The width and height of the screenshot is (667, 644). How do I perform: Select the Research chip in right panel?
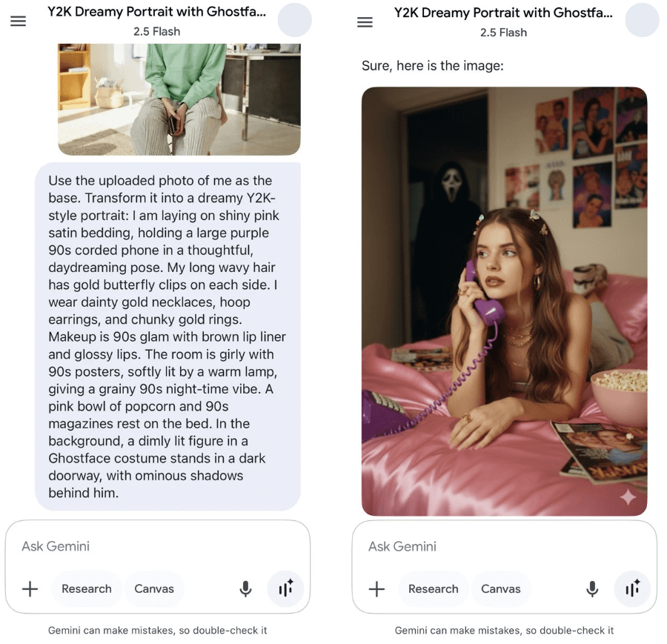(x=433, y=589)
